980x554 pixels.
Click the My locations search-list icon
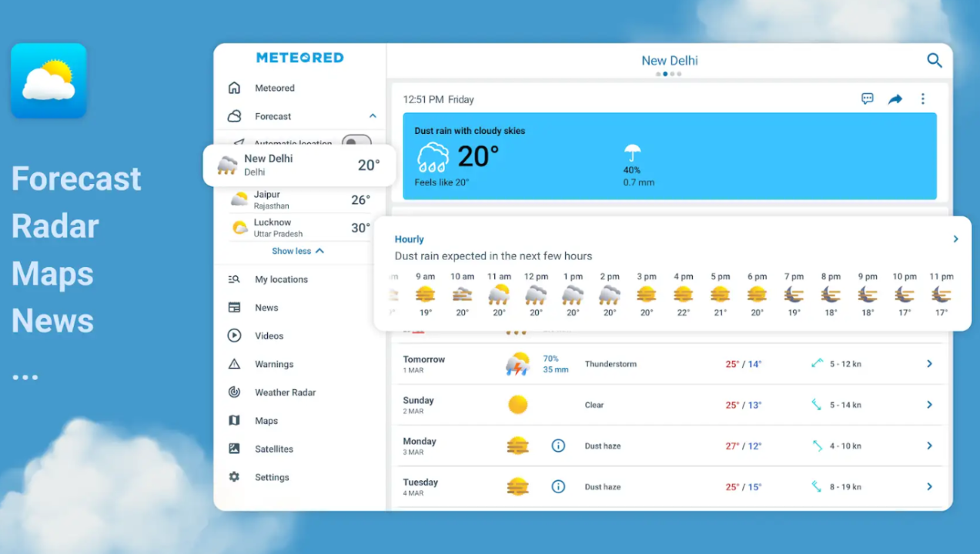(x=234, y=279)
